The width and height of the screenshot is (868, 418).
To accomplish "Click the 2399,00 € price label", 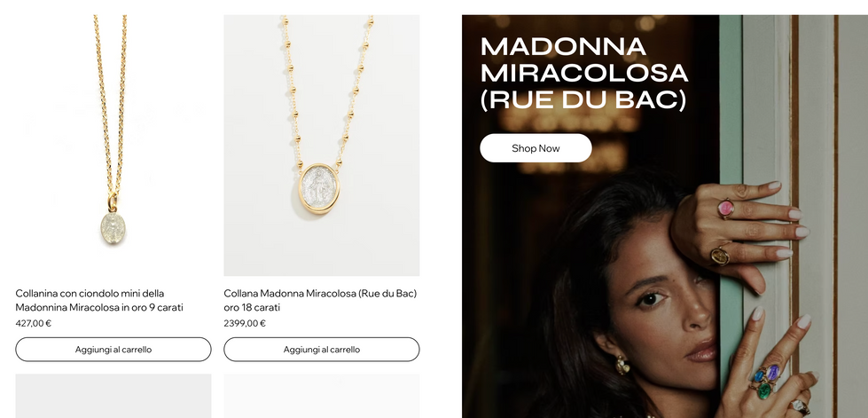I will click(x=245, y=323).
